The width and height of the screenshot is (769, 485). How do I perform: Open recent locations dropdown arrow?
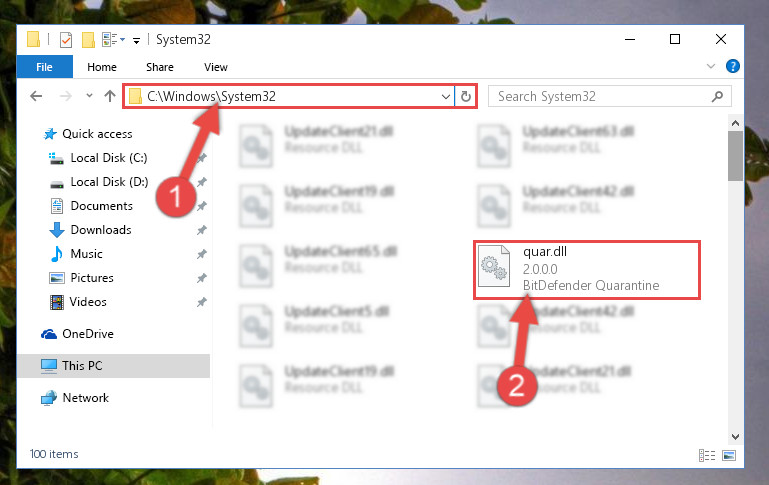tap(89, 96)
